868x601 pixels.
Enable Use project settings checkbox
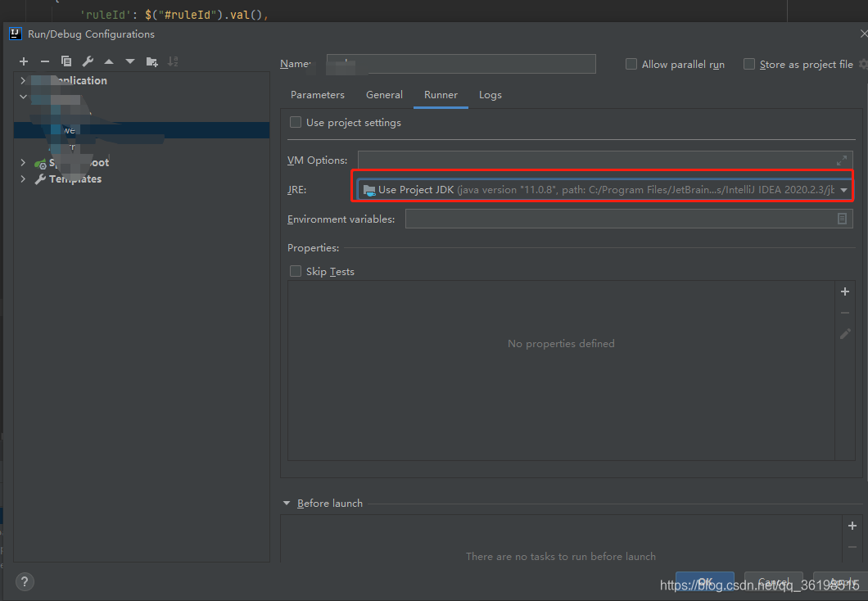pyautogui.click(x=296, y=122)
